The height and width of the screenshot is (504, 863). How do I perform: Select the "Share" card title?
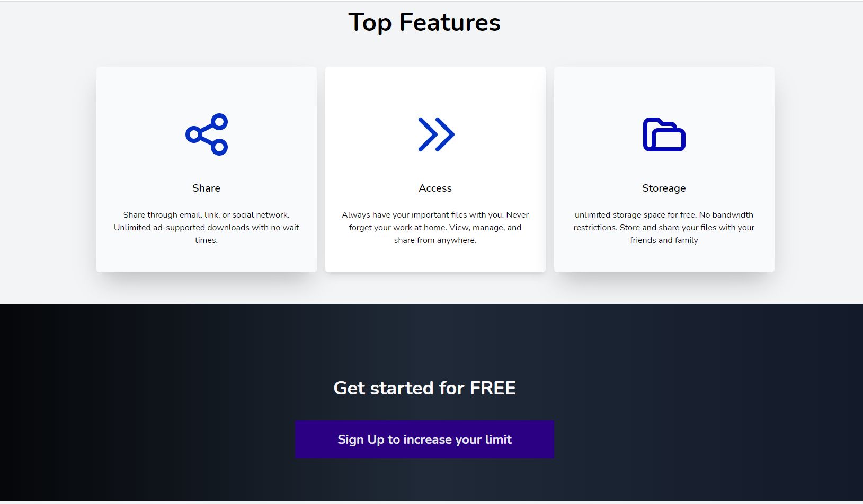[206, 188]
